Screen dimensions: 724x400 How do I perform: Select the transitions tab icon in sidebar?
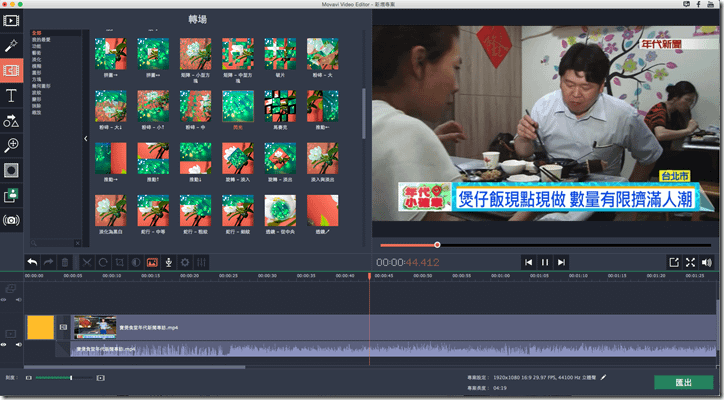pos(11,71)
